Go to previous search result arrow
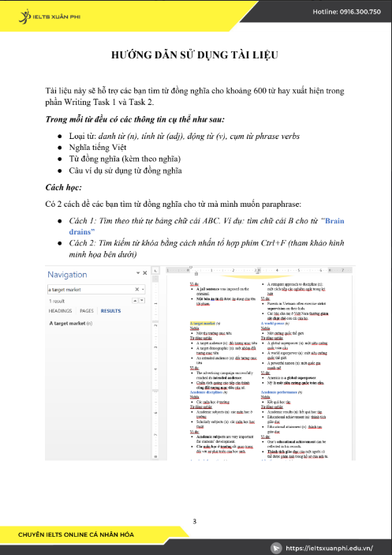392x555 pixels. (135, 301)
